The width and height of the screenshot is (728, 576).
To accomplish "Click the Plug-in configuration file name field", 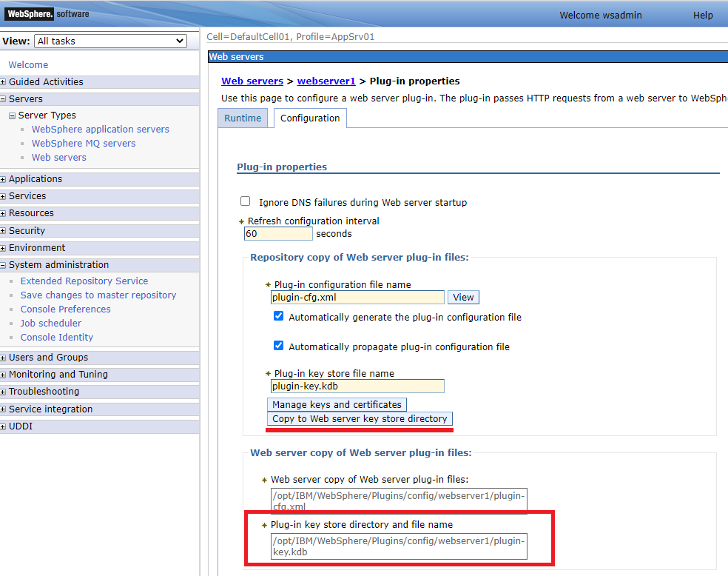I will (357, 298).
